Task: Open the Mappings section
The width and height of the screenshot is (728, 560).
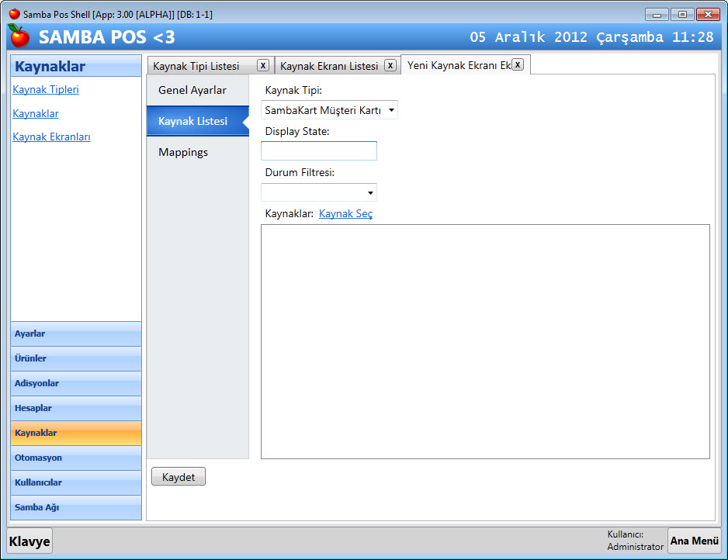Action: pos(183,152)
